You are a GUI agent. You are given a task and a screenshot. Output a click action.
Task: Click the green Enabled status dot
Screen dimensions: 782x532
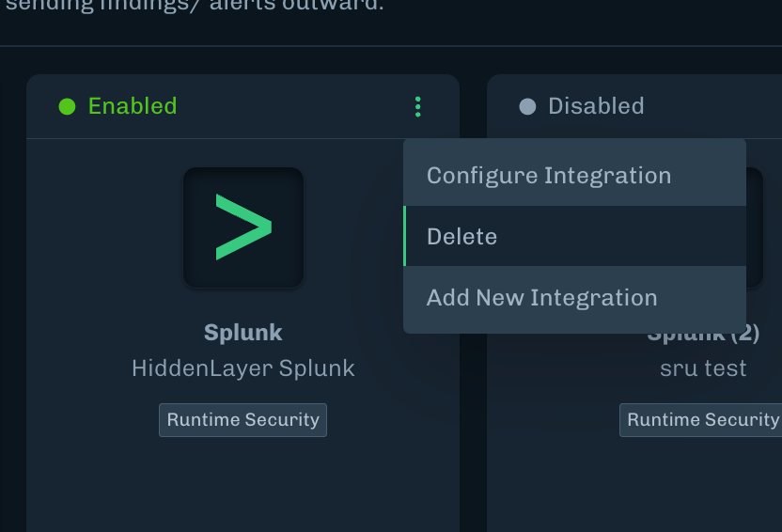point(67,106)
